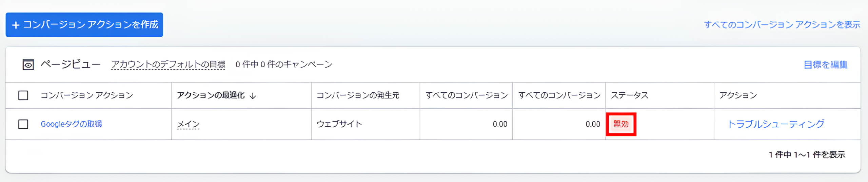Image resolution: width=868 pixels, height=182 pixels.
Task: Check the Googleタグの取得 row checkbox
Action: [23, 124]
